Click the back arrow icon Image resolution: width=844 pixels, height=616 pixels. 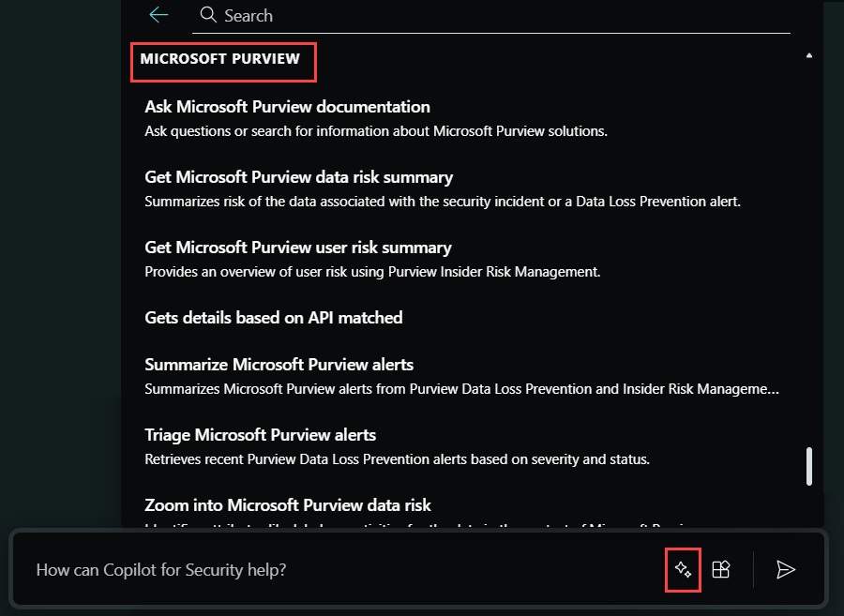click(158, 15)
